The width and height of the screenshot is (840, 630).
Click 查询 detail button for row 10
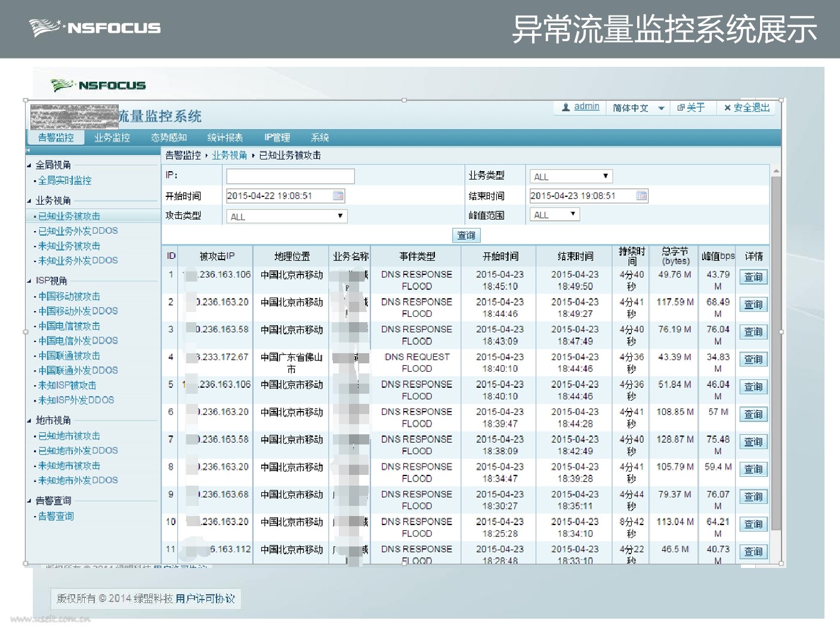point(753,524)
